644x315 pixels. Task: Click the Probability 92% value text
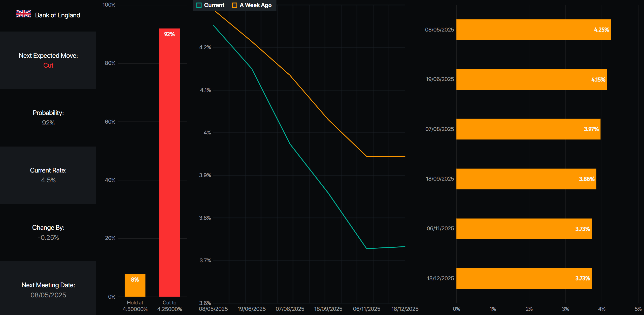tap(48, 123)
